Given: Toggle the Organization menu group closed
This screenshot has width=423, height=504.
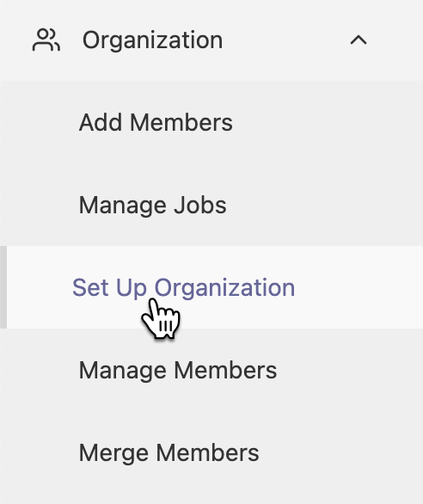Looking at the screenshot, I should pyautogui.click(x=211, y=40).
